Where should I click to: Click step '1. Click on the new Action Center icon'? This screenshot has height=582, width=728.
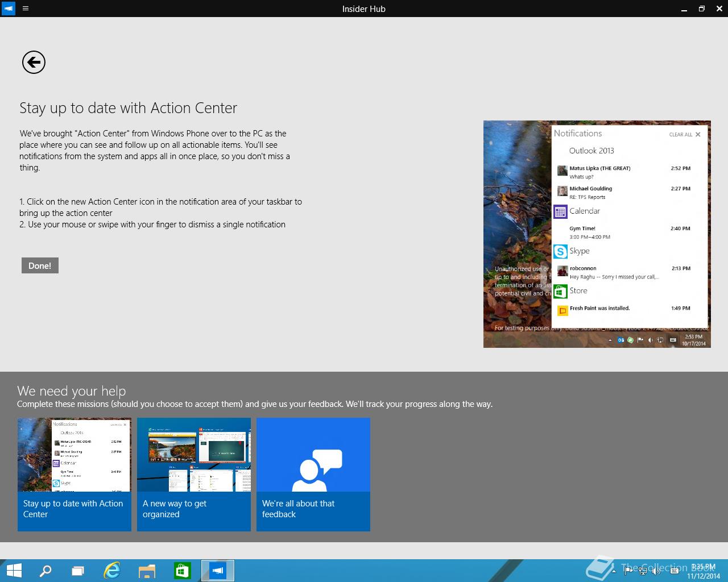pyautogui.click(x=160, y=207)
